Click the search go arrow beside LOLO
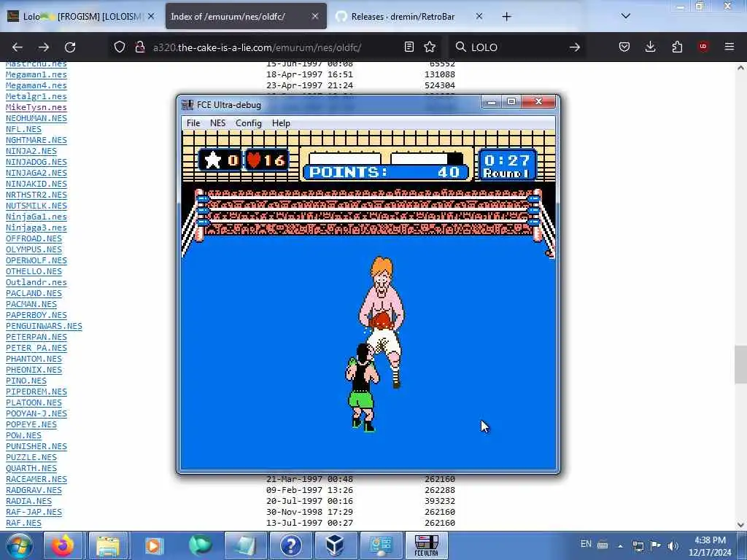This screenshot has height=560, width=747. [x=575, y=47]
